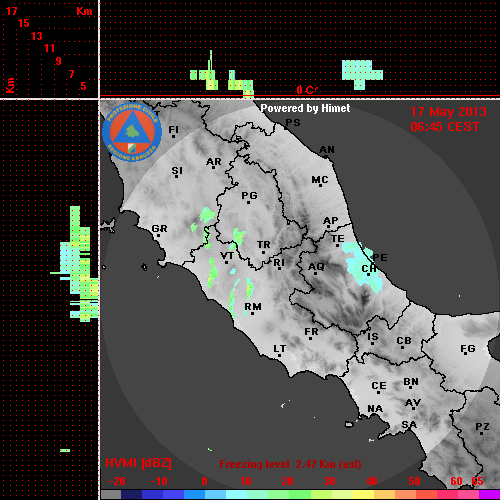The width and height of the screenshot is (500, 500).
Task: Click the 0 C° freezing line label
Action: [307, 90]
